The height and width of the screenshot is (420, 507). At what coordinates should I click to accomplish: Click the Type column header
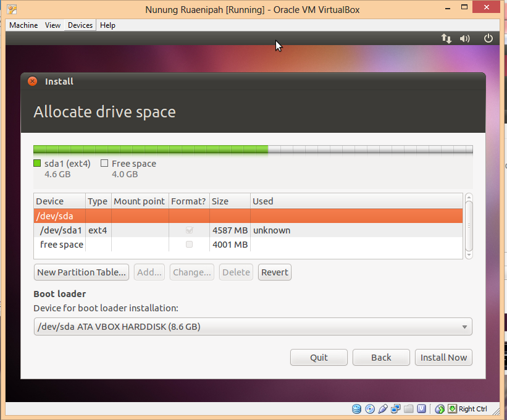(x=98, y=201)
